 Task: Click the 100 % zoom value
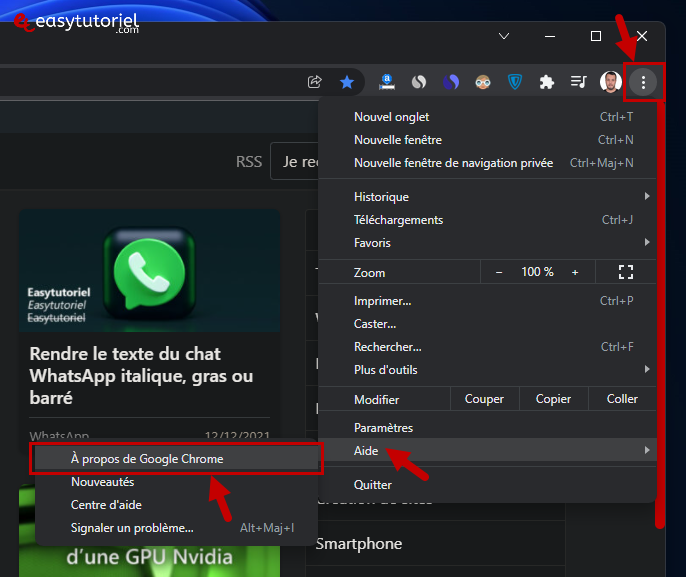537,272
